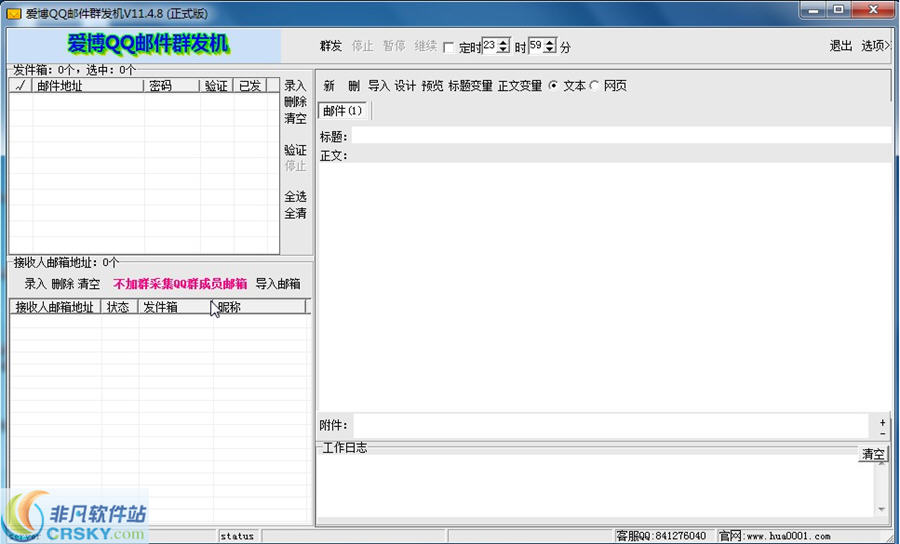Click 新 to create a new mail
Viewport: 900px width, 544px height.
coord(329,86)
